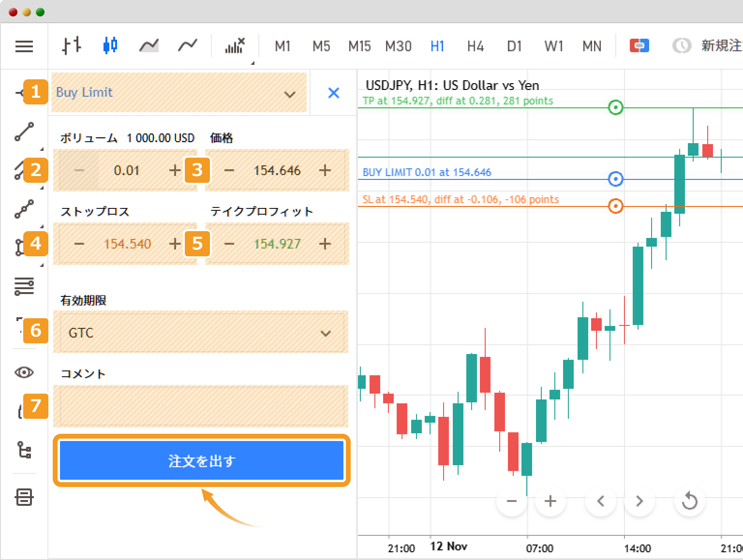The image size is (743, 560).
Task: Select H1 timeframe
Action: pos(437,46)
